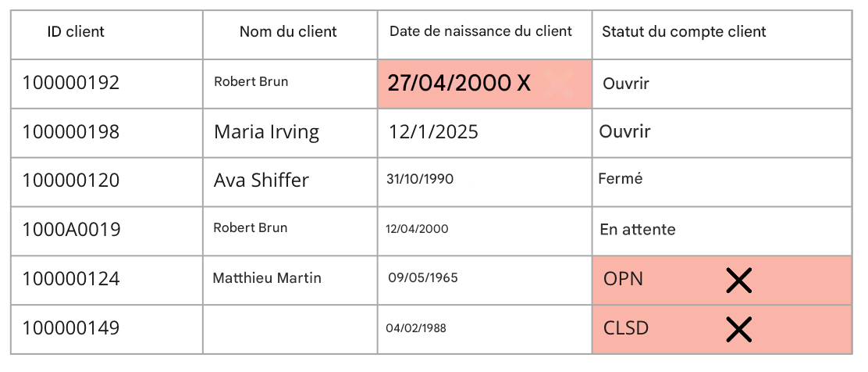
Task: Click the 09/05/1965 date cell
Action: (x=423, y=278)
